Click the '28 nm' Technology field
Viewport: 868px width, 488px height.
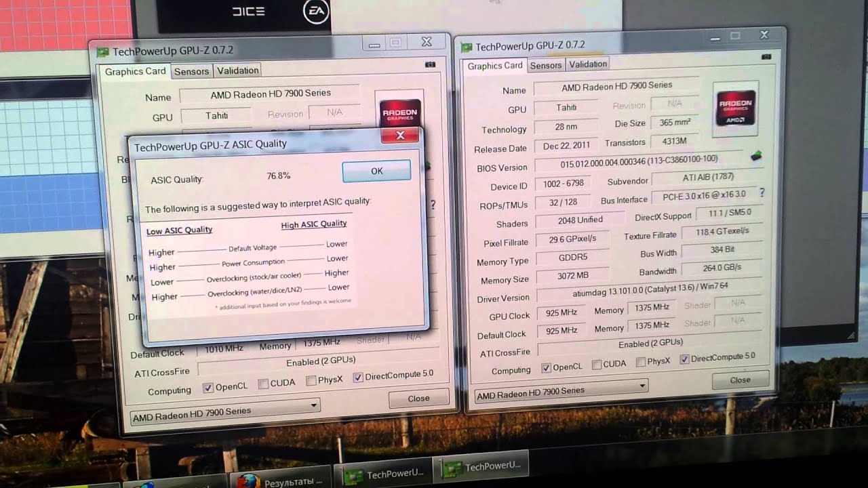coord(566,127)
